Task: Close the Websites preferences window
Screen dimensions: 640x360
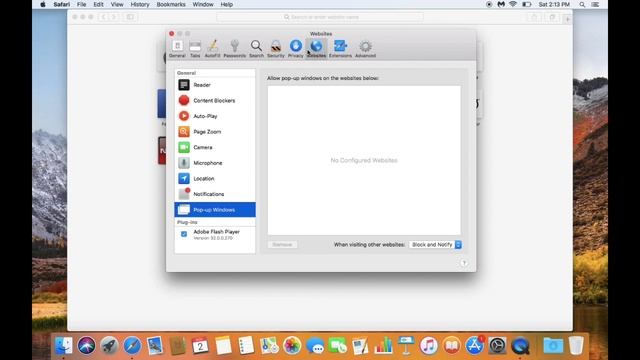Action: pyautogui.click(x=171, y=33)
